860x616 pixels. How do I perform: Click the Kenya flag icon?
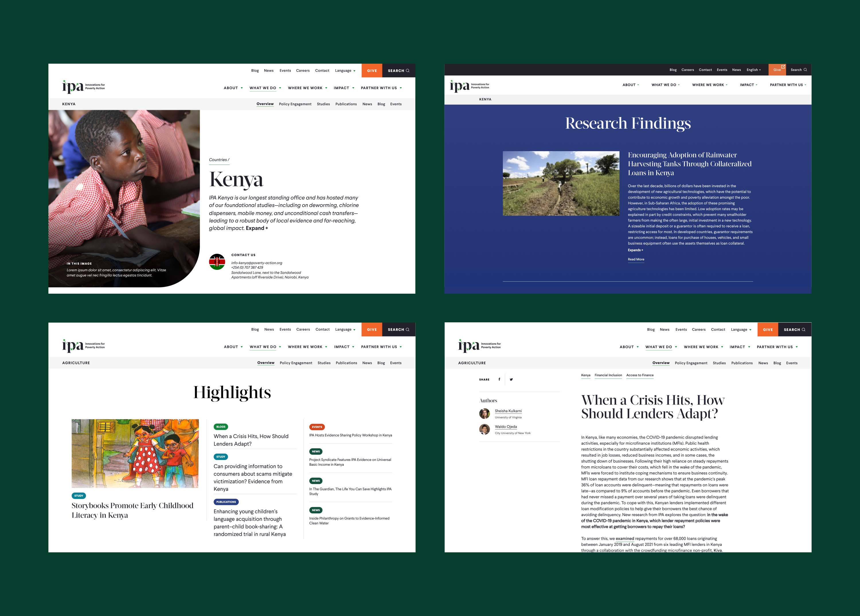217,261
